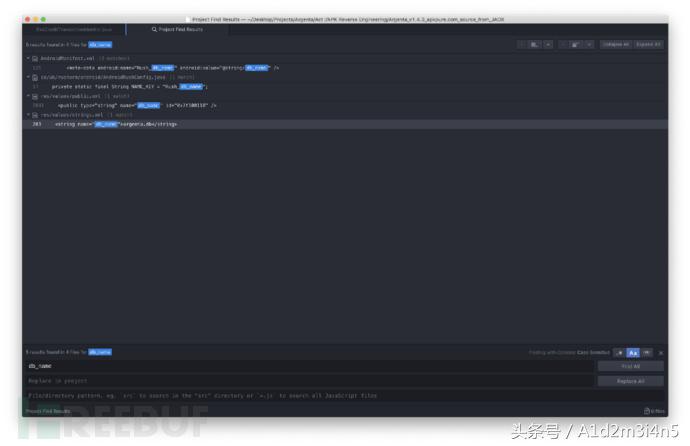The image size is (690, 446).
Task: Toggle the whole word option button
Action: pyautogui.click(x=646, y=353)
